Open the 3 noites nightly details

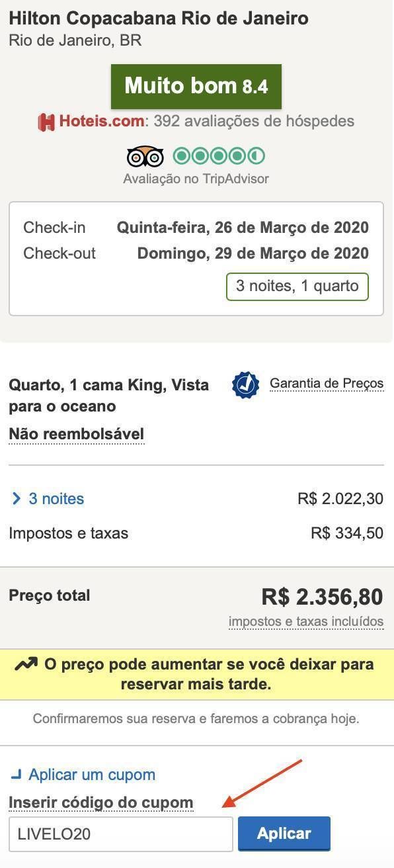pyautogui.click(x=56, y=499)
